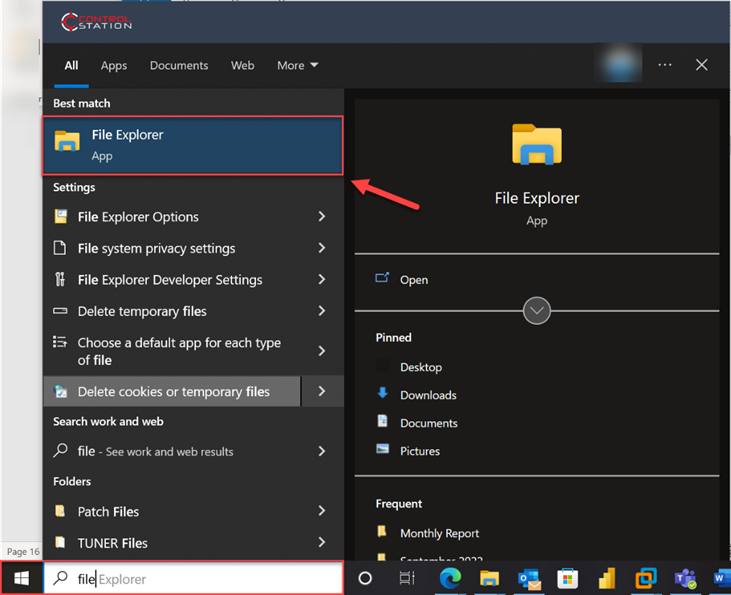Click the Windows Start button
This screenshot has height=595, width=731.
click(x=21, y=578)
